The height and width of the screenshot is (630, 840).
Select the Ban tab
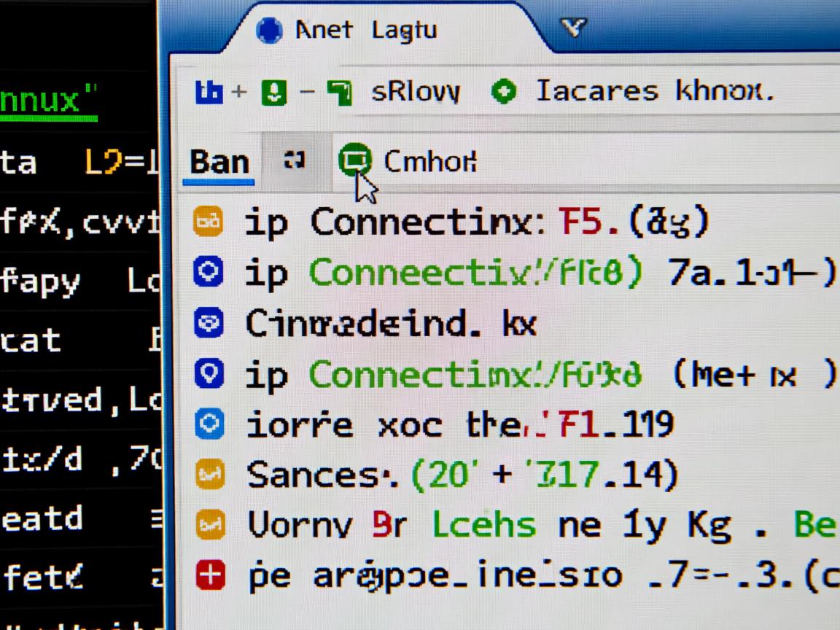(219, 162)
